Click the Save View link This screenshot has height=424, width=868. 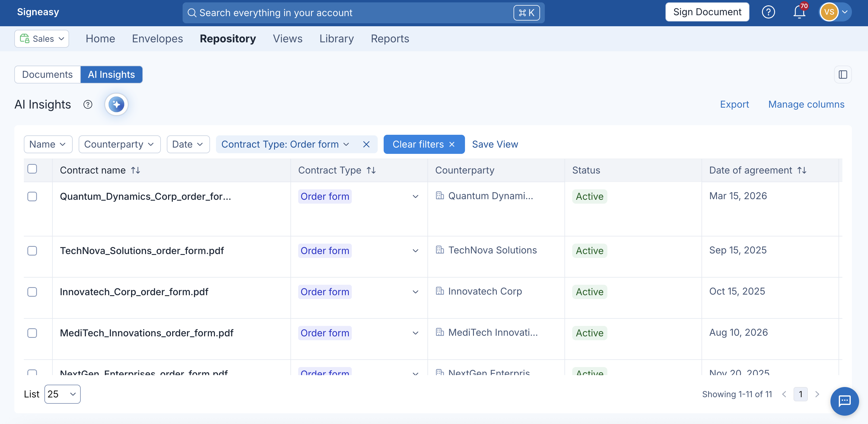tap(495, 144)
